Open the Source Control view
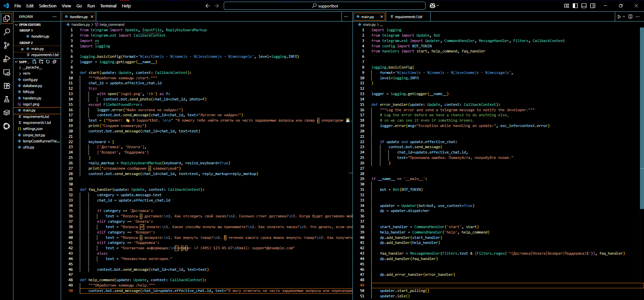 pos(6,45)
